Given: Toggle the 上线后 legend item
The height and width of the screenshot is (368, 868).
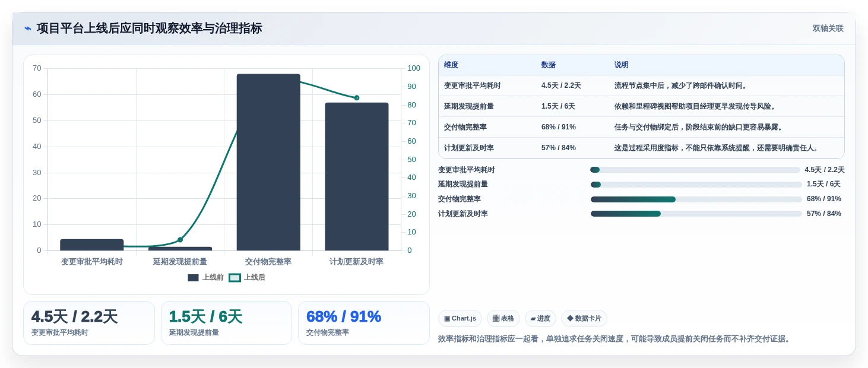Looking at the screenshot, I should point(247,277).
